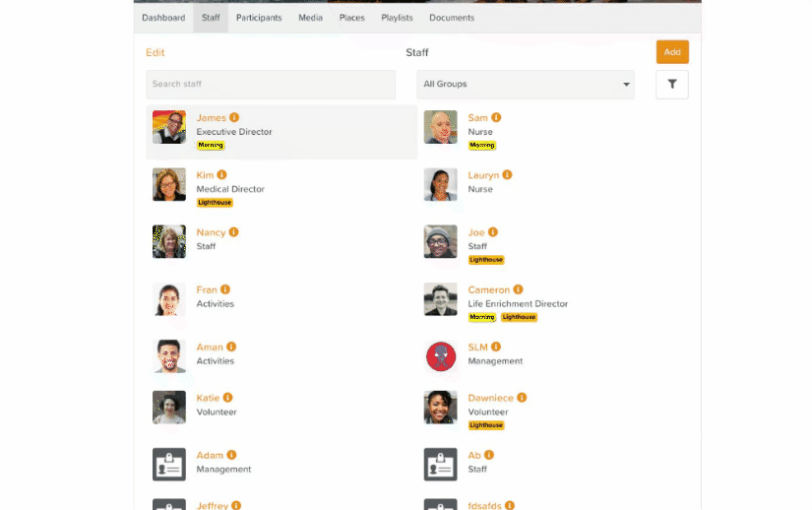Click the Edit link

pyautogui.click(x=155, y=52)
